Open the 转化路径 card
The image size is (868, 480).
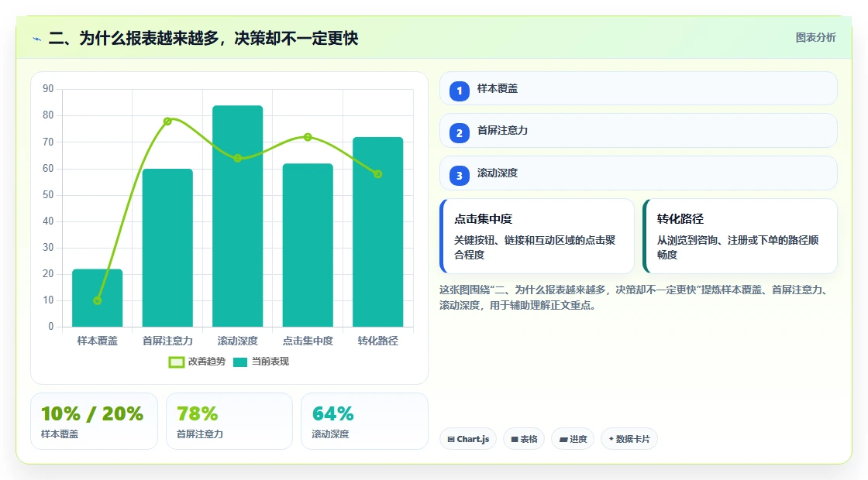[x=740, y=236]
